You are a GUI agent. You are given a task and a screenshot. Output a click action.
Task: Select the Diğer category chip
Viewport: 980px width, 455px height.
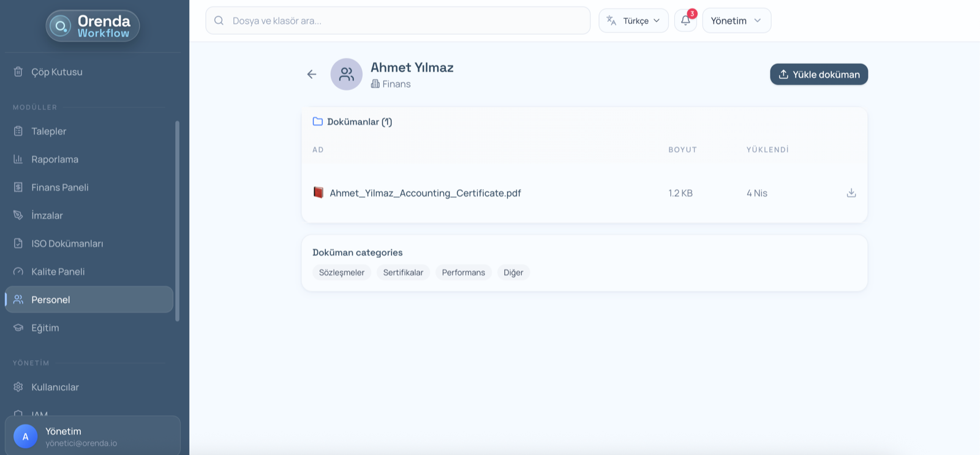pos(513,273)
